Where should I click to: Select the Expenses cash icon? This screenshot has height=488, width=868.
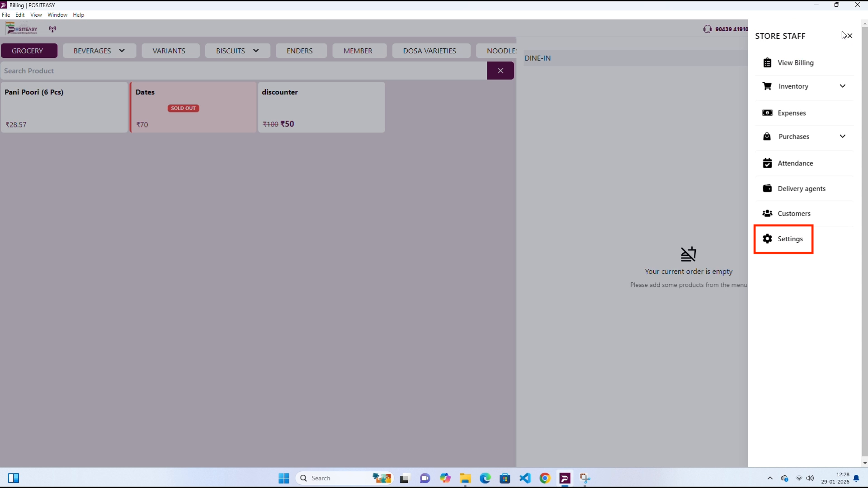coord(768,113)
